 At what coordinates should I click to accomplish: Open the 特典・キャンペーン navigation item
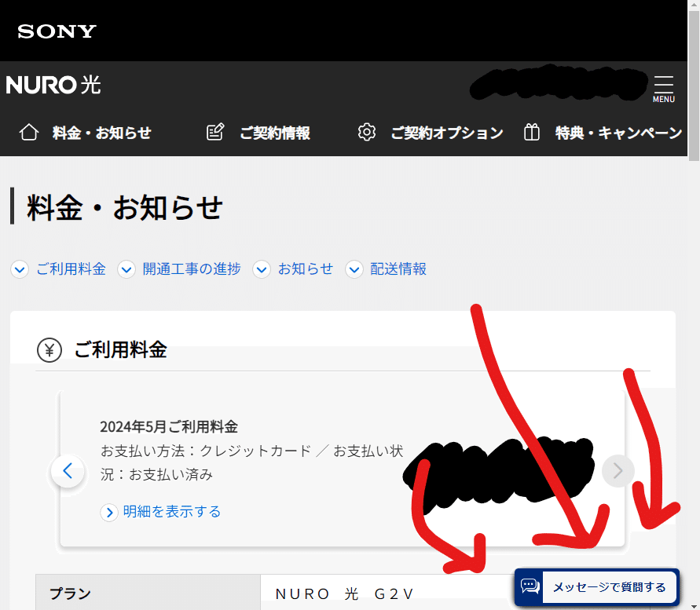pos(618,133)
